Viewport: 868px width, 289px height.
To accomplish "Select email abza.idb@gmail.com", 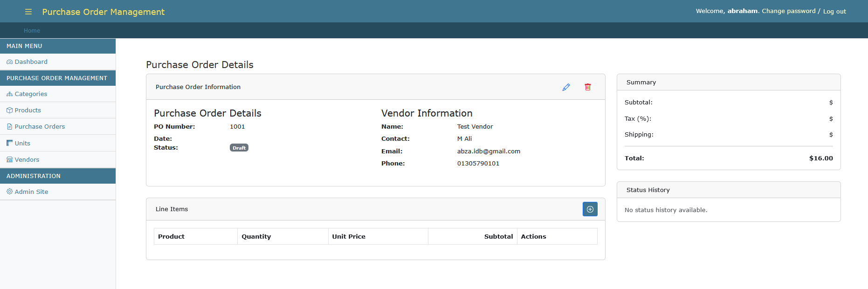I will click(489, 151).
